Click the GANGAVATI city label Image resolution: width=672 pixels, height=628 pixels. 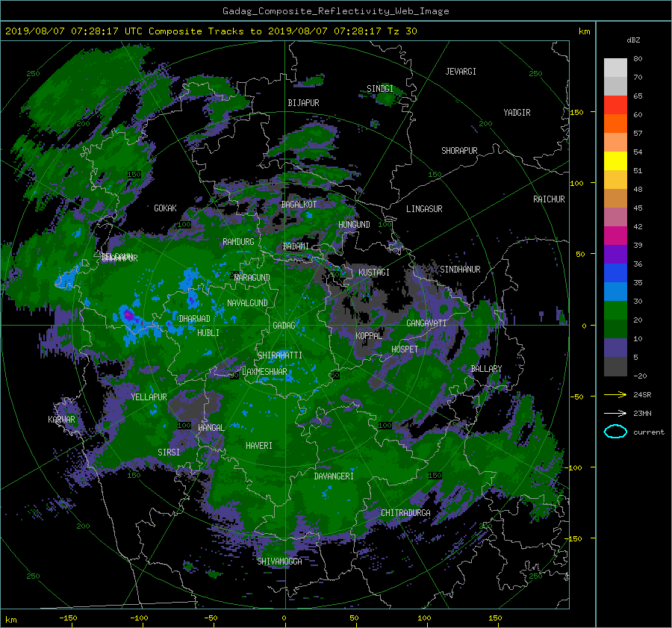point(426,323)
